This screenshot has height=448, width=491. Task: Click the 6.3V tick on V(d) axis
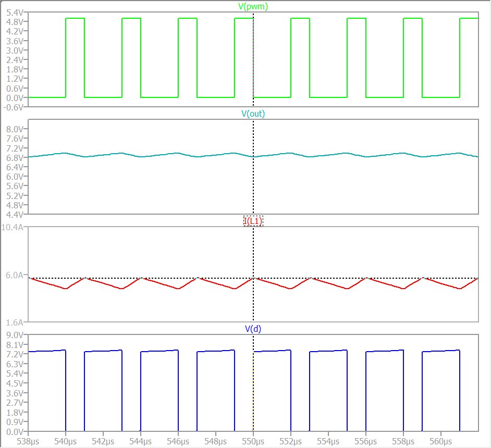click(x=15, y=364)
